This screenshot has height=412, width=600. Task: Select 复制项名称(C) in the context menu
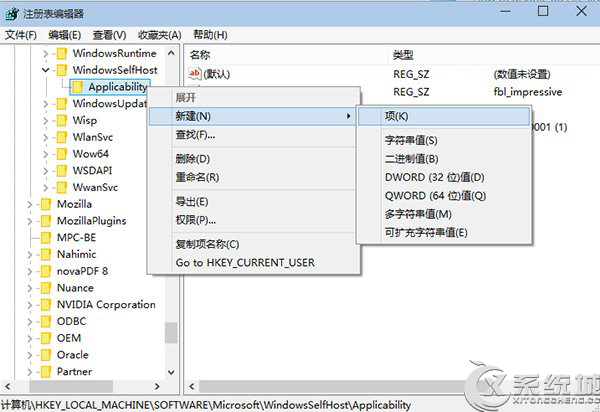pos(254,244)
